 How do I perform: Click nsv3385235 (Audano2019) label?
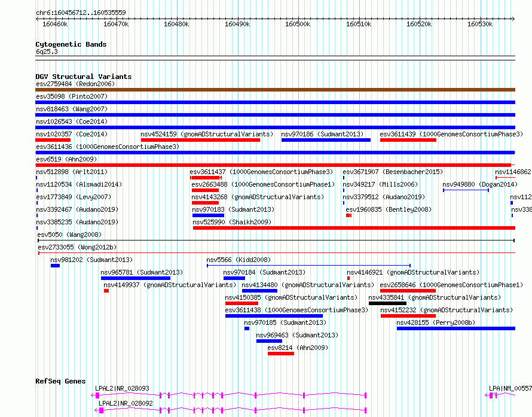(77, 222)
